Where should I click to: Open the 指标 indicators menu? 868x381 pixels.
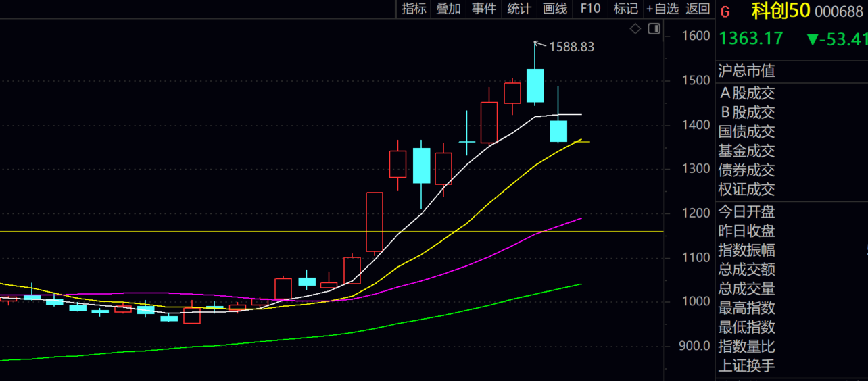[414, 9]
